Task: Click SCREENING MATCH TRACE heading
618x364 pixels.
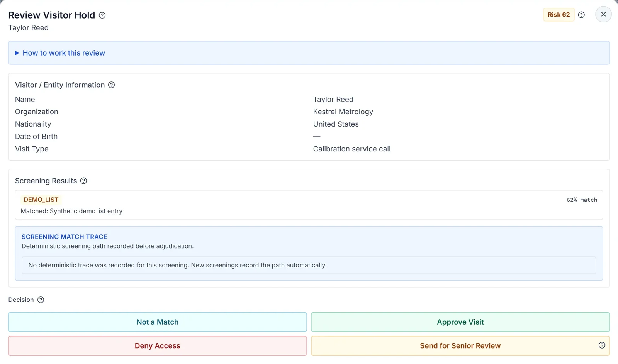Action: 65,237
